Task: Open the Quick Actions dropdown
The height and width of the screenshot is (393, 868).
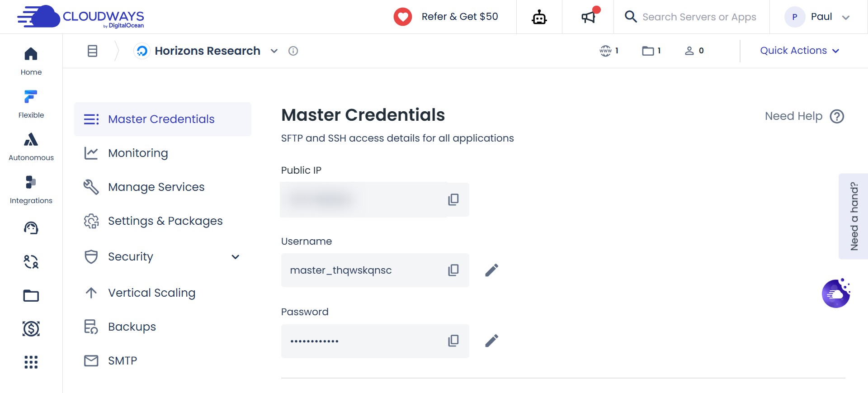Action: 799,51
